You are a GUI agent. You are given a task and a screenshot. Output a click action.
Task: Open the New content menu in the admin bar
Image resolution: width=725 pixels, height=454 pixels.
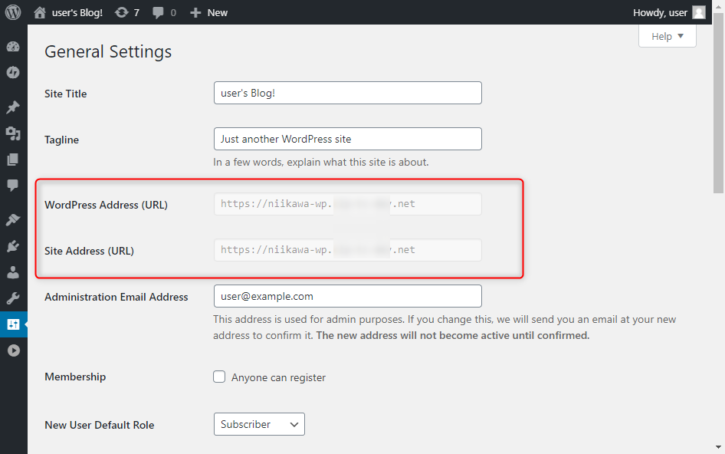pyautogui.click(x=209, y=12)
